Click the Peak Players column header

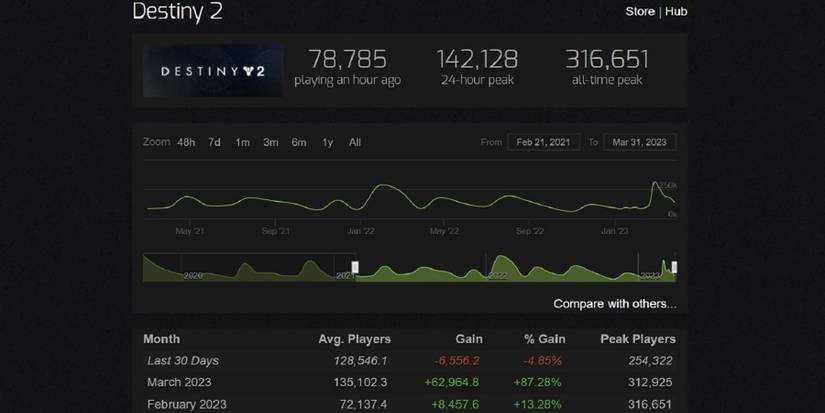[x=638, y=339]
